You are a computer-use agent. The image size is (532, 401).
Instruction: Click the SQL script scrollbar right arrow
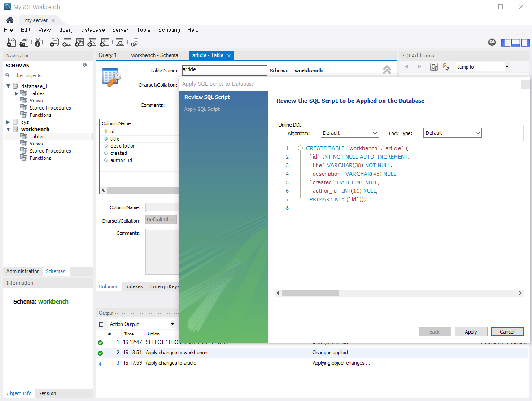point(520,293)
